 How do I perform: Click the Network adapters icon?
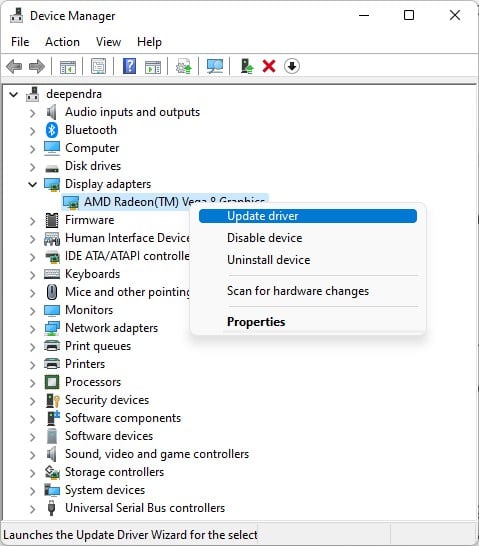[x=52, y=328]
